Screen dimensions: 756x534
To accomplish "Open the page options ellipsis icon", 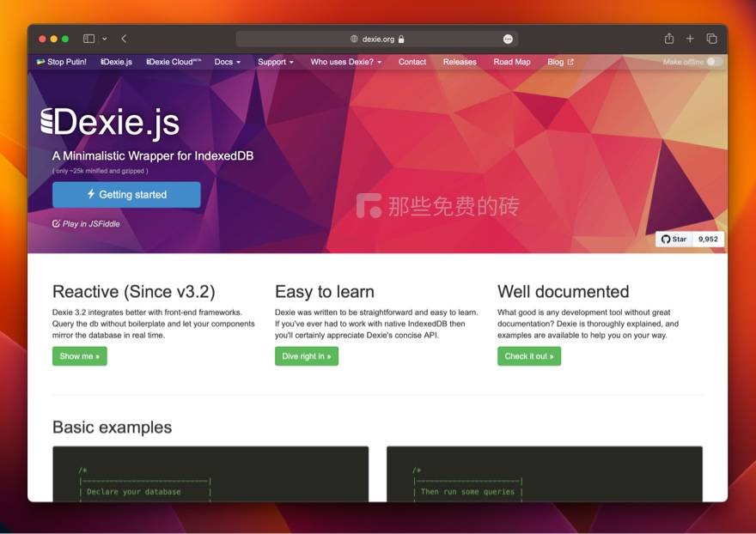I will click(508, 39).
